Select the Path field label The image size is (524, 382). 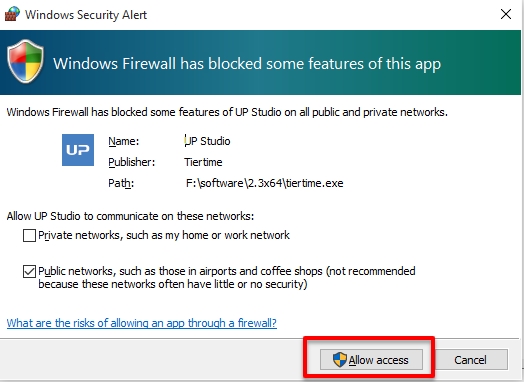tap(121, 183)
